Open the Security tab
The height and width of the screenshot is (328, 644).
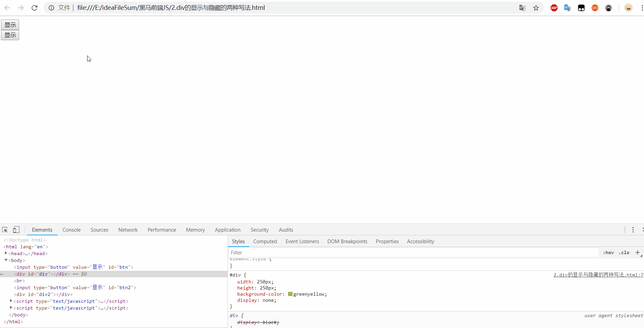point(260,230)
